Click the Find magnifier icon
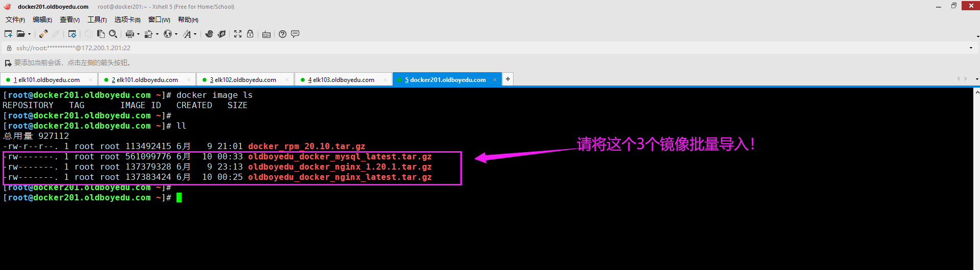Viewport: 980px width, 270px height. click(x=113, y=34)
